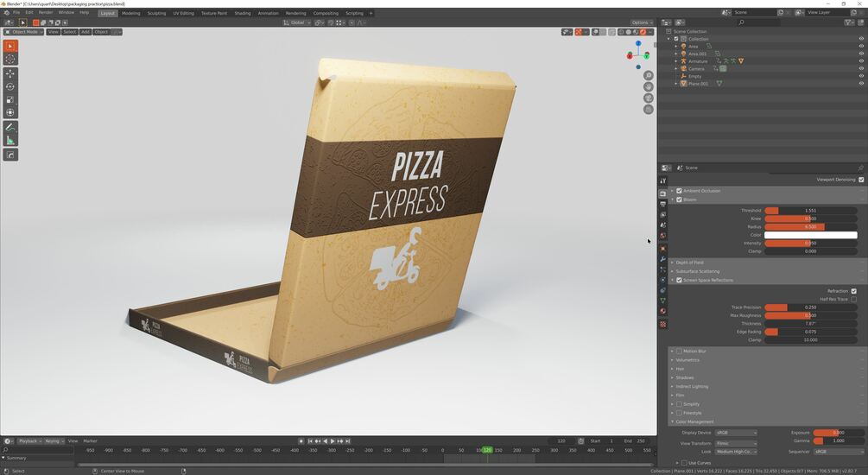868x475 pixels.
Task: Switch to solid viewport shading
Action: pos(628,32)
